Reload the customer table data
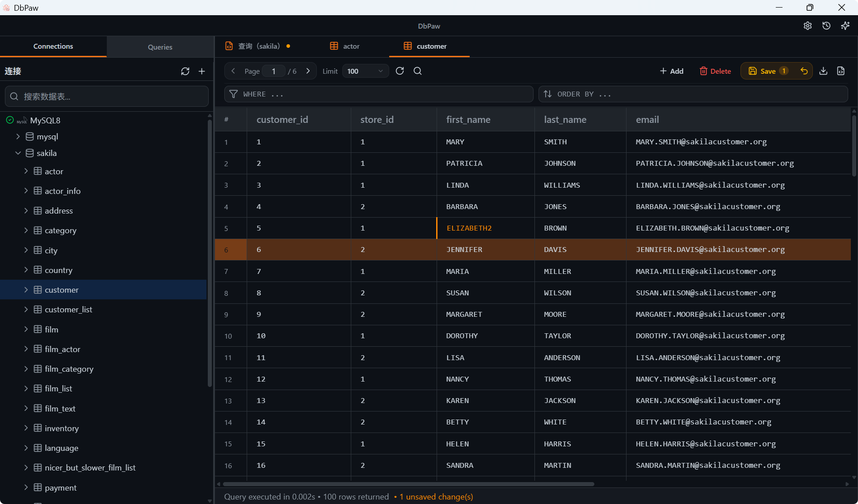This screenshot has height=504, width=858. click(400, 71)
